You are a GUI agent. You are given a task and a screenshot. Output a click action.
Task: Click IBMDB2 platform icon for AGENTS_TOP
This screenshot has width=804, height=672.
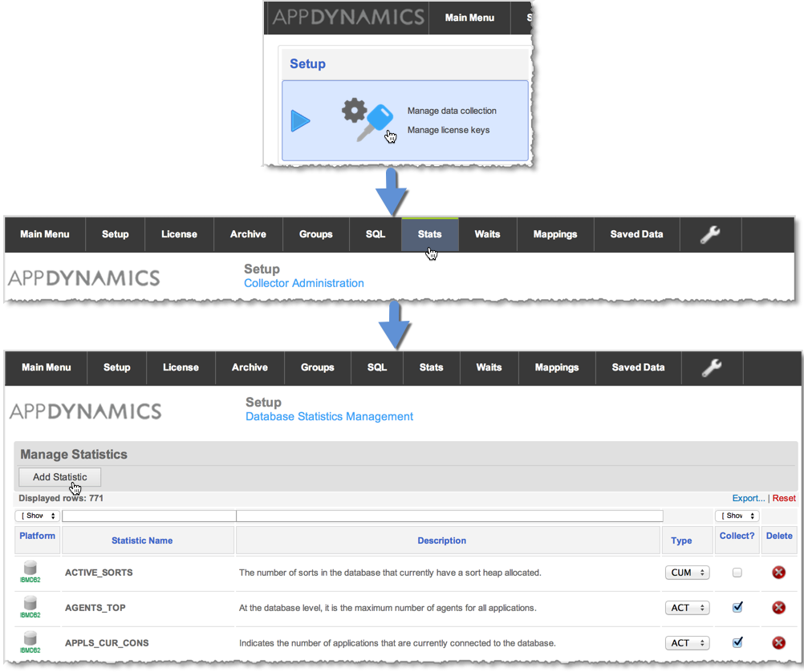click(30, 607)
